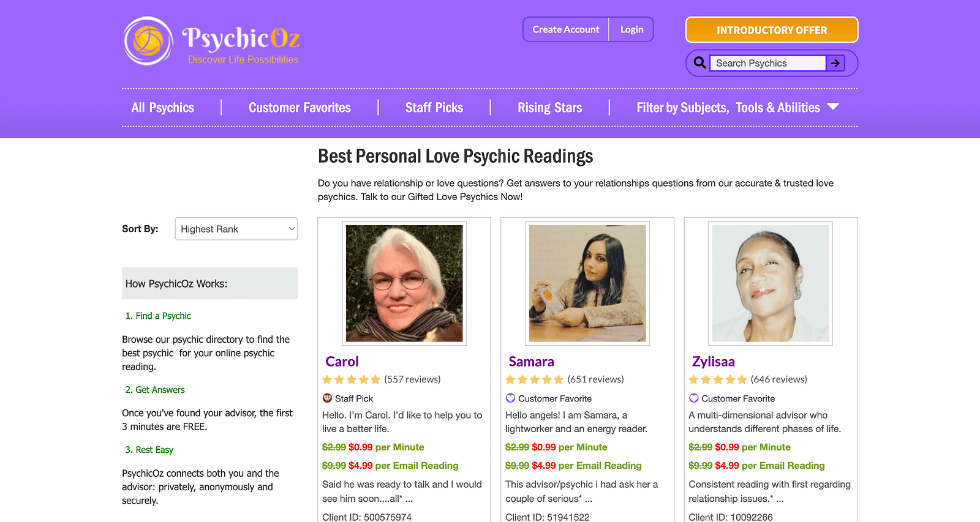Open the All Psychics menu item
The image size is (980, 522).
[163, 108]
